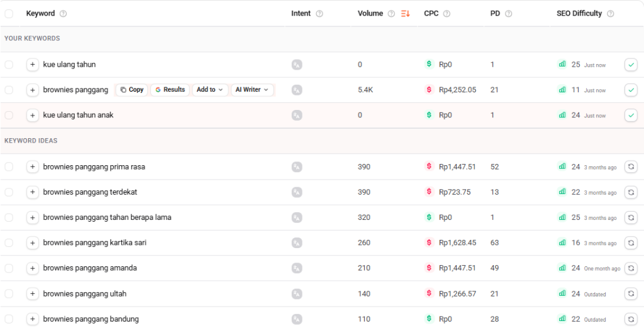The width and height of the screenshot is (644, 331).
Task: Add 'brownies panggang' with its plus button
Action: pyautogui.click(x=33, y=90)
